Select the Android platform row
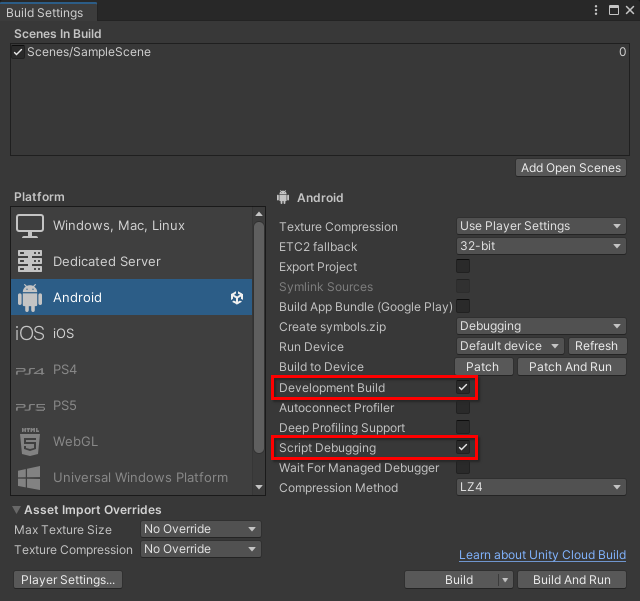The image size is (640, 601). 132,297
